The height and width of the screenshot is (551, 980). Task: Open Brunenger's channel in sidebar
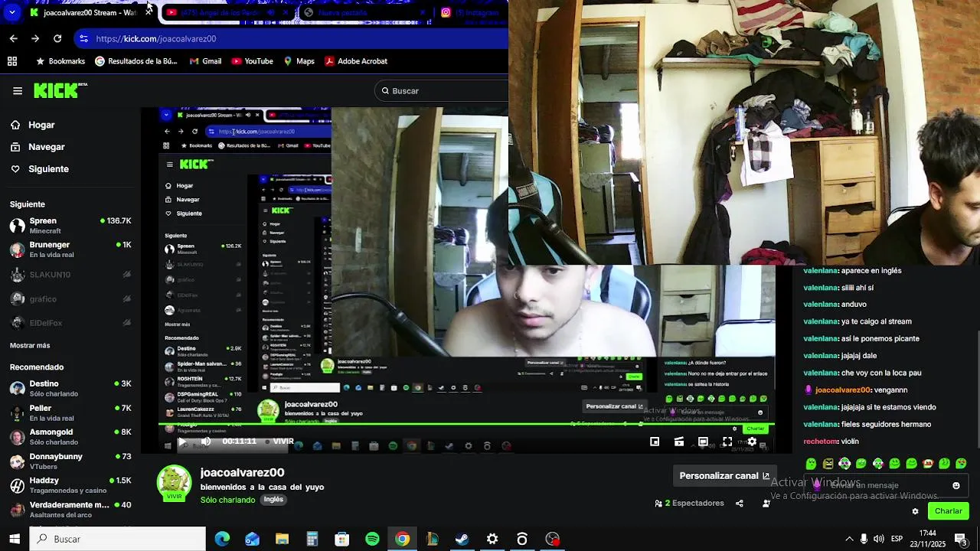[70, 249]
